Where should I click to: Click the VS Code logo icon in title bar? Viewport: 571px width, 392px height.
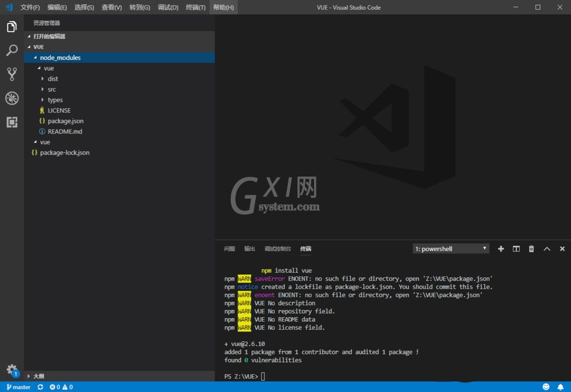click(x=9, y=7)
